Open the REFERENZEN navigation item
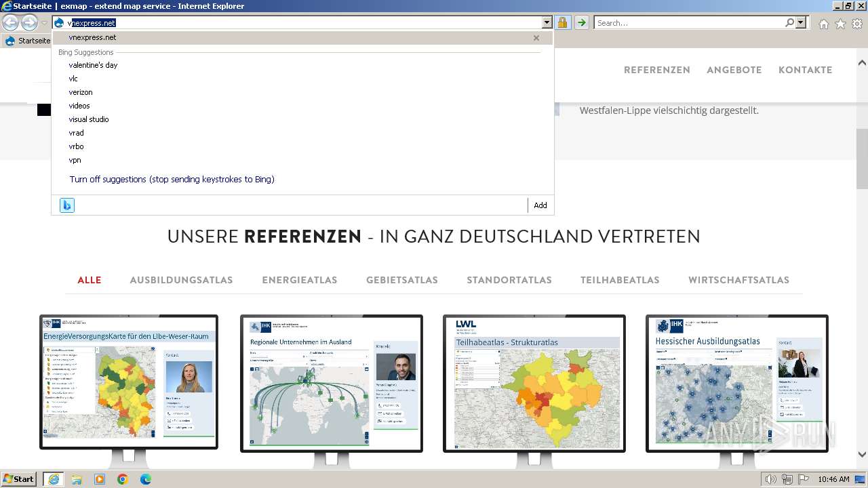This screenshot has width=868, height=488. pyautogui.click(x=657, y=70)
